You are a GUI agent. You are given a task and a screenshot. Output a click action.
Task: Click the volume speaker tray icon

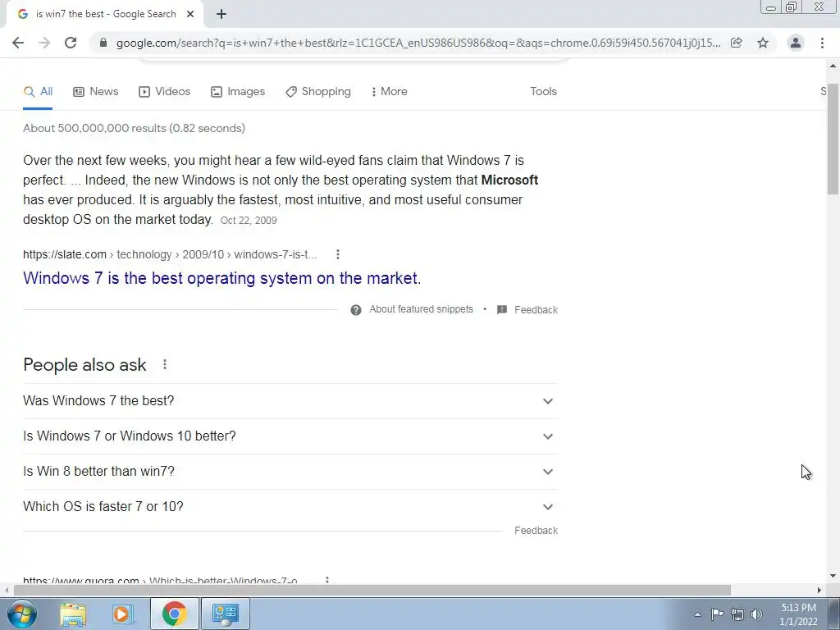[756, 614]
